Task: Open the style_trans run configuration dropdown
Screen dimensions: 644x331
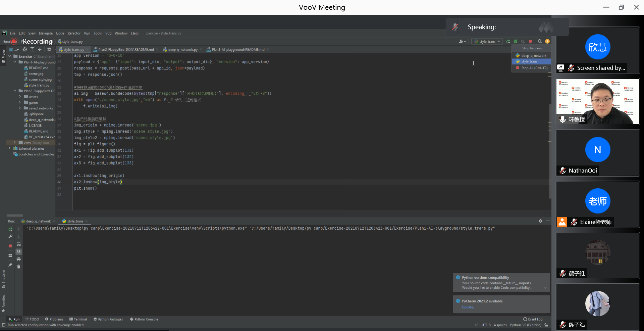Action: click(487, 42)
